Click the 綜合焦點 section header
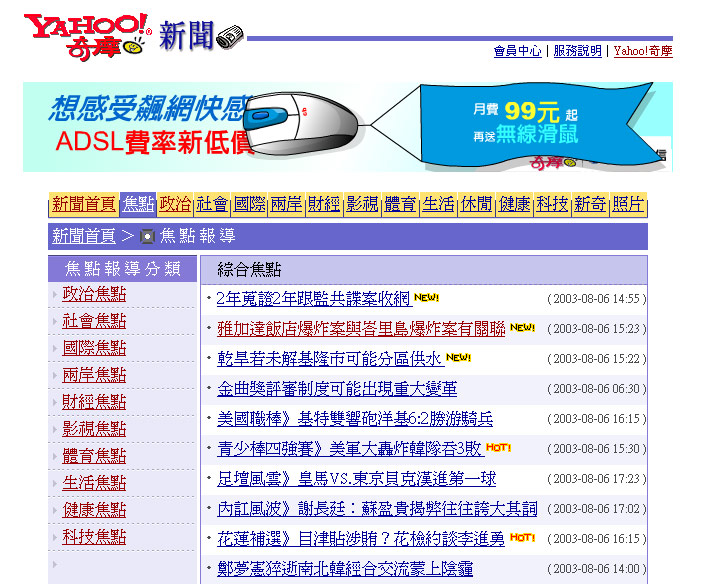Screen dimensions: 716x584 point(249,270)
